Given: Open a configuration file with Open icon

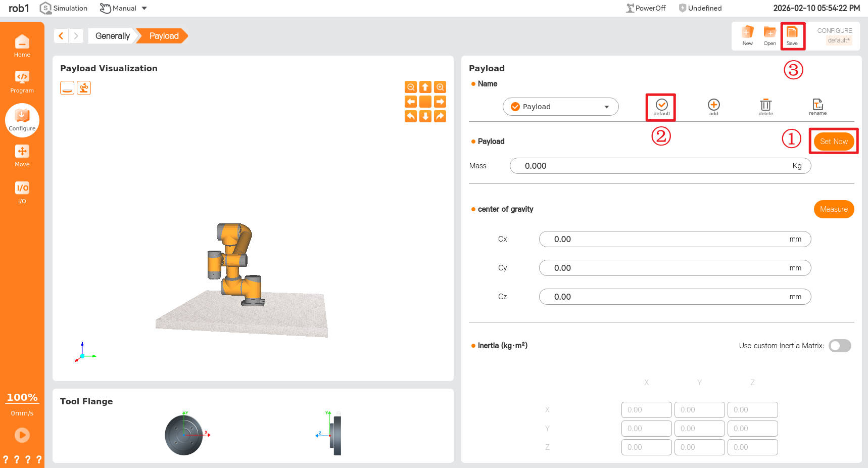Looking at the screenshot, I should [769, 35].
